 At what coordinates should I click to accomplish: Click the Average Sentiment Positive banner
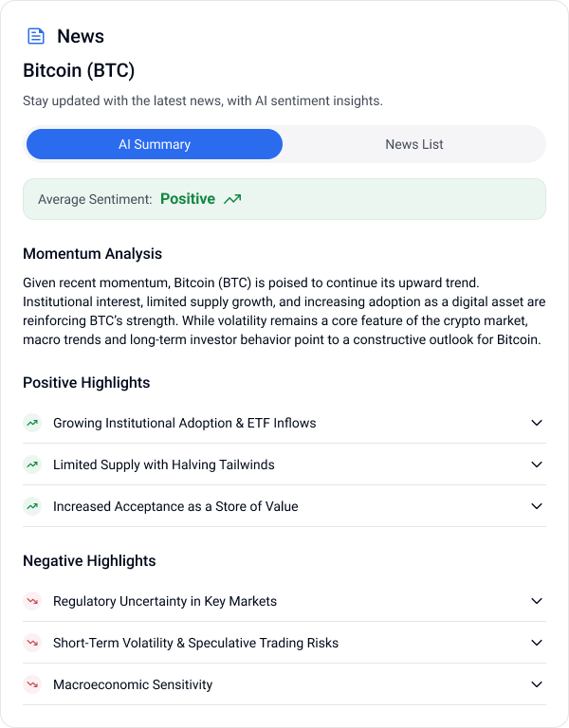click(x=284, y=199)
